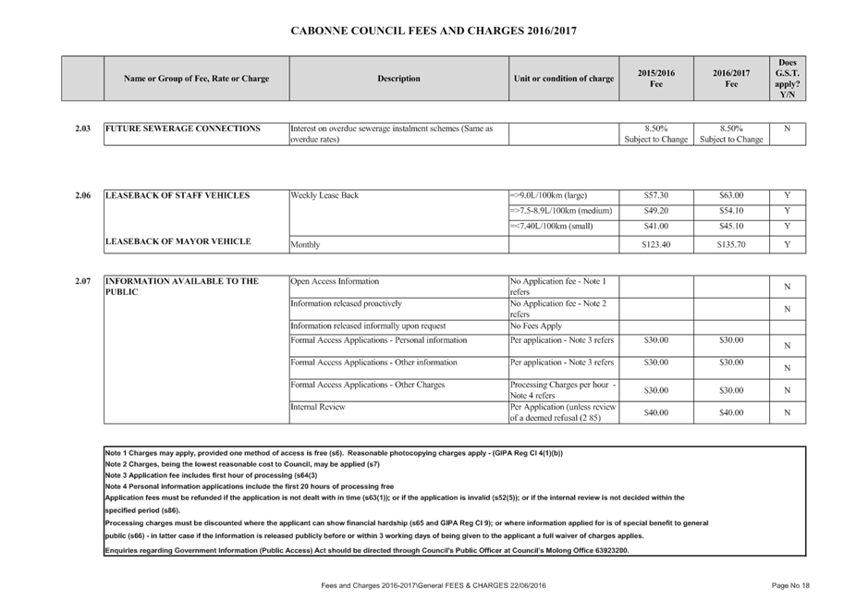Click the Note 1 line about photocopying charges
Image resolution: width=868 pixels, height=614 pixels.
334,453
